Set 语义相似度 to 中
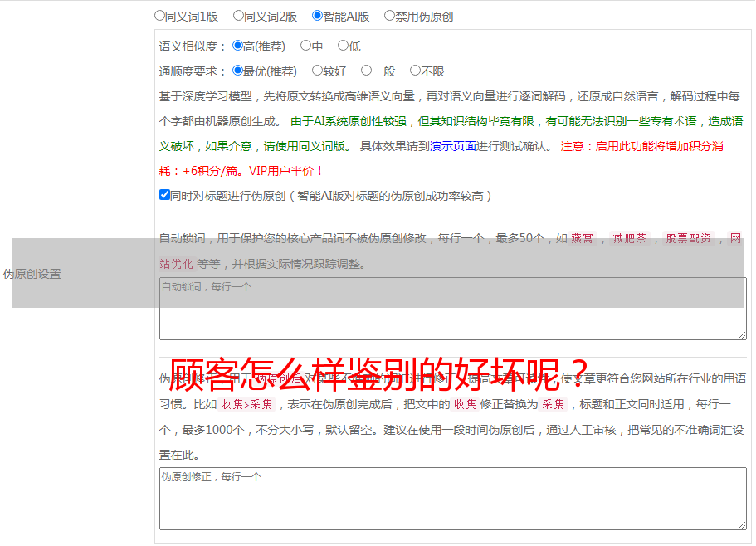 pos(305,46)
